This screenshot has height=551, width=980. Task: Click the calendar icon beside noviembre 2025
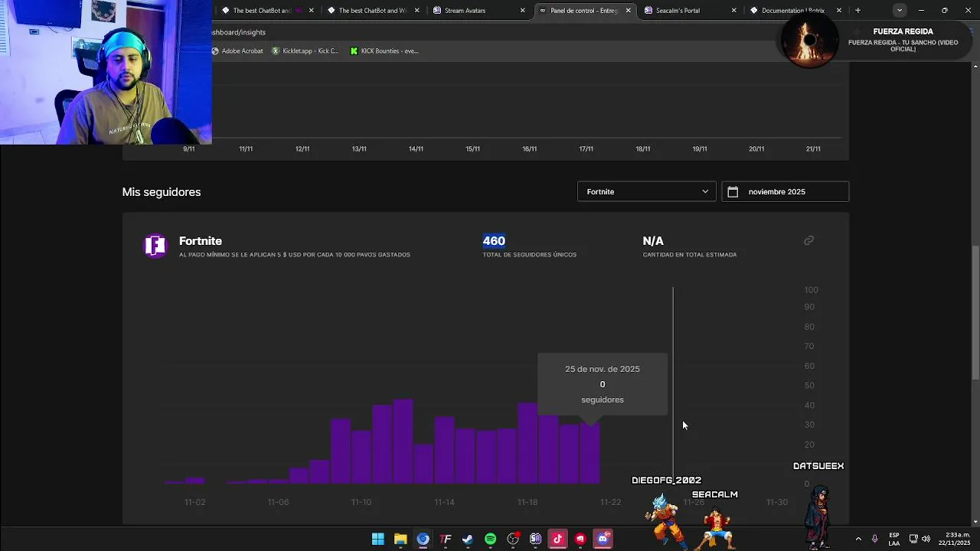[x=733, y=192]
